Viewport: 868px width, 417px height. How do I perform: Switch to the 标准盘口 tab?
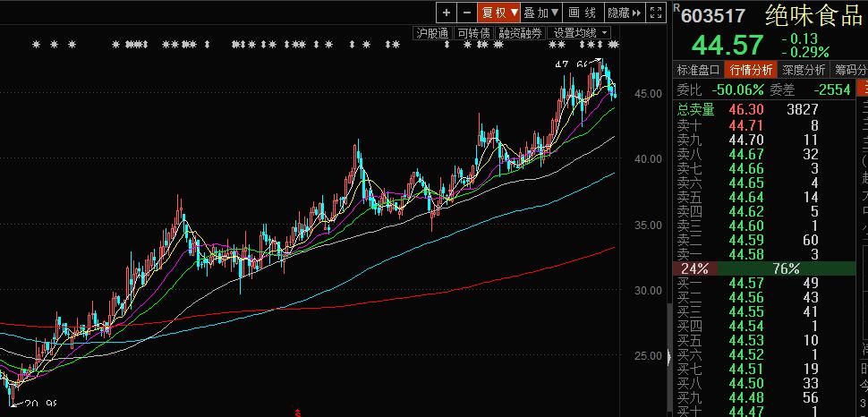[698, 70]
